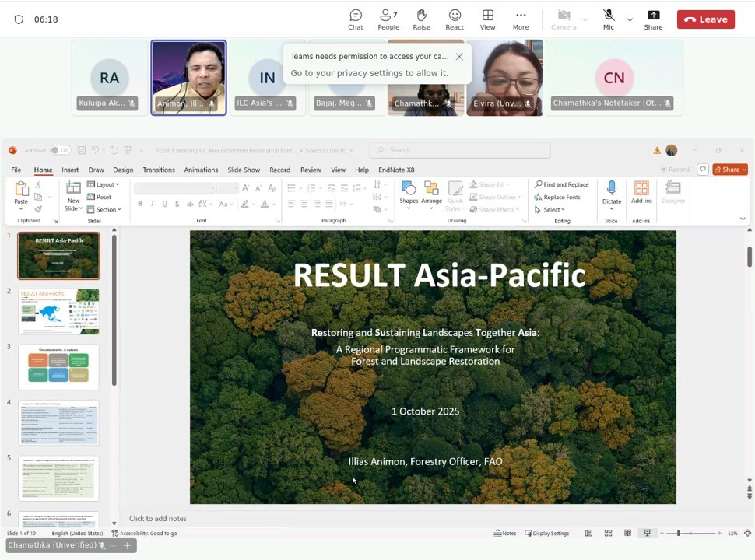Screen dimensions: 755x560
Task: Select Kuluipa Ak... participant tile
Action: tap(109, 78)
